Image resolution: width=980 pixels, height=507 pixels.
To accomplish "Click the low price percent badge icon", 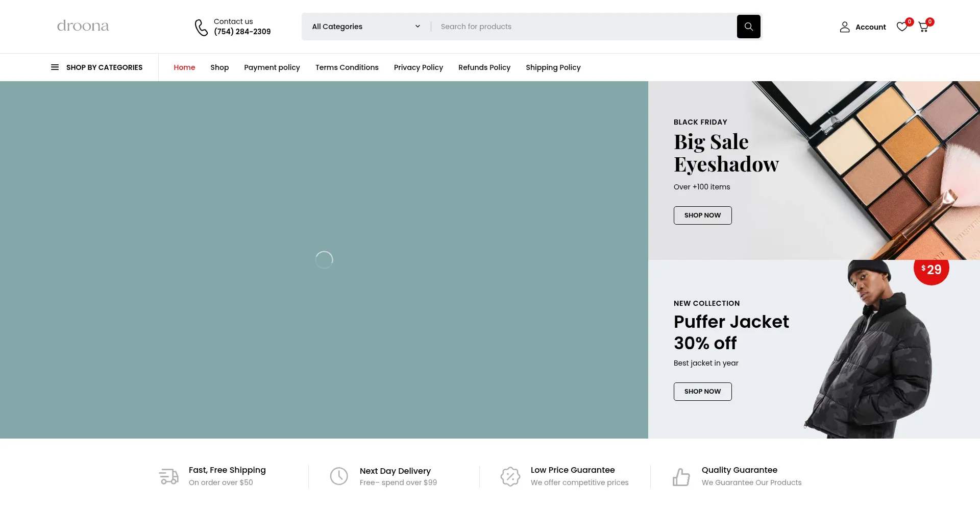I will (510, 476).
